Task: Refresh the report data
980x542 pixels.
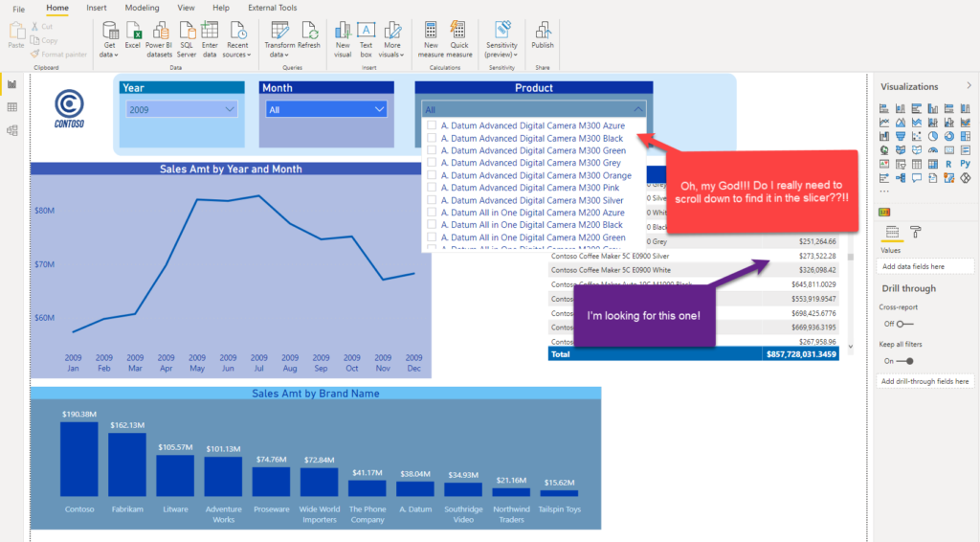Action: pos(309,35)
